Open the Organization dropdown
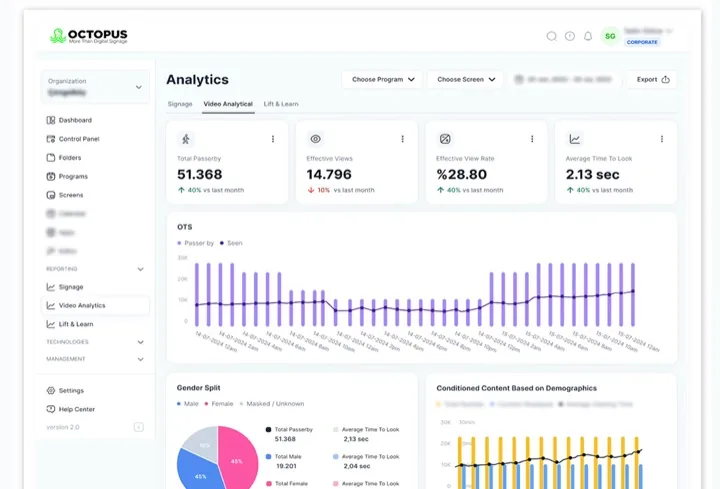Screen dimensions: 720x489 (95, 87)
